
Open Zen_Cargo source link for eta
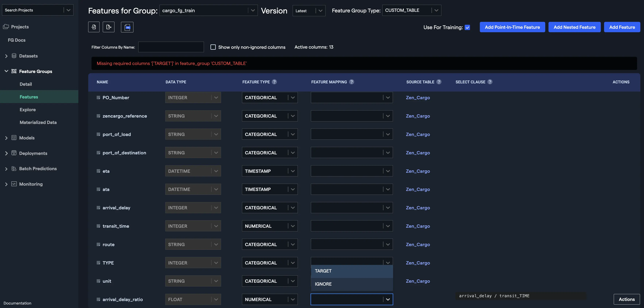[x=418, y=171]
